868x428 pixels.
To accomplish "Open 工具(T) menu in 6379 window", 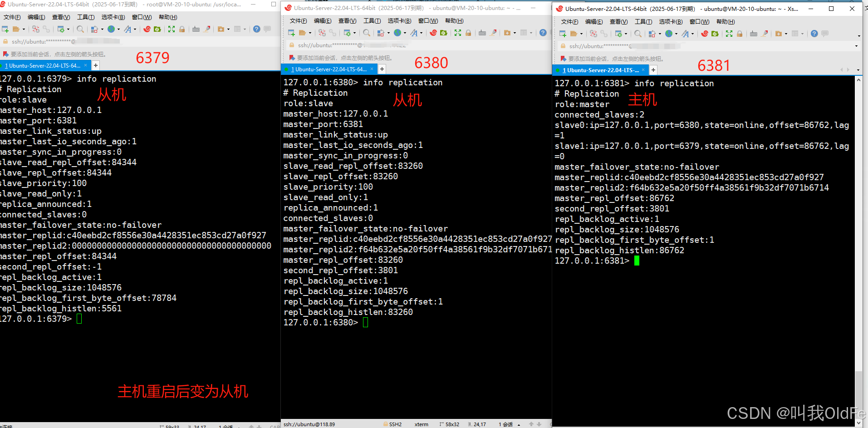I will click(x=86, y=17).
